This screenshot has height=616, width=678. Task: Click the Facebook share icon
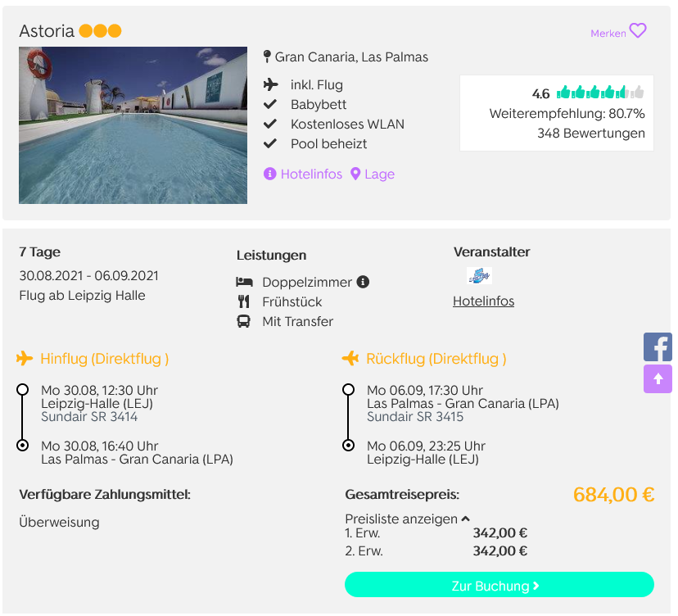[658, 347]
